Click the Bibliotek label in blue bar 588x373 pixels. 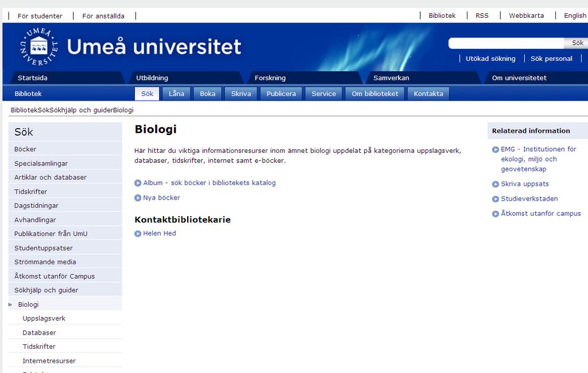[28, 94]
